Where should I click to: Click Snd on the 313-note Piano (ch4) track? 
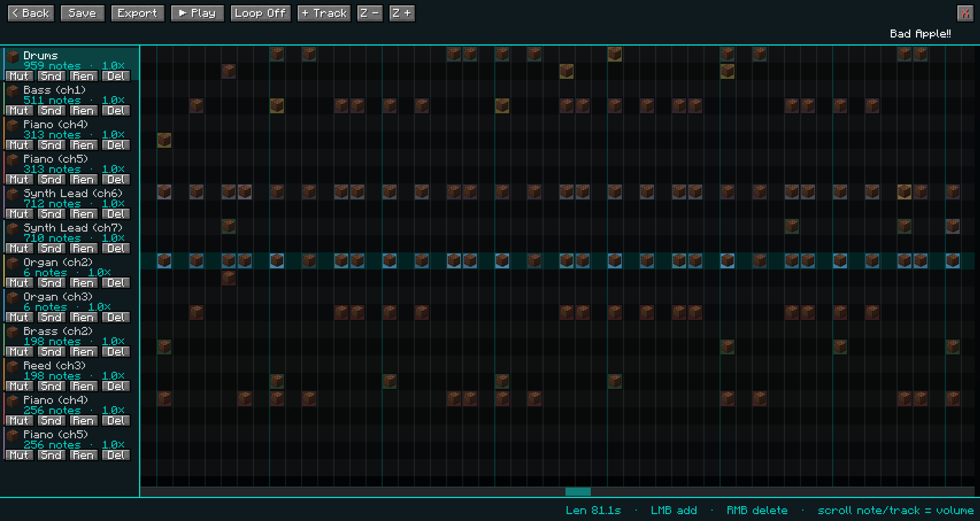coord(51,145)
